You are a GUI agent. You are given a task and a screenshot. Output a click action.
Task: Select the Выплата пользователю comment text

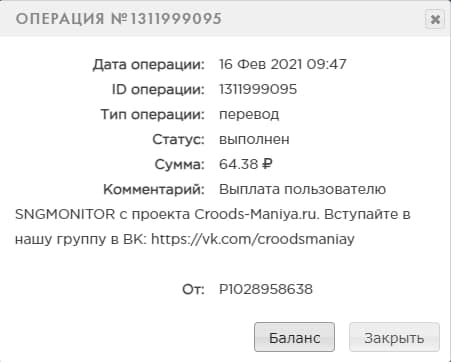302,189
